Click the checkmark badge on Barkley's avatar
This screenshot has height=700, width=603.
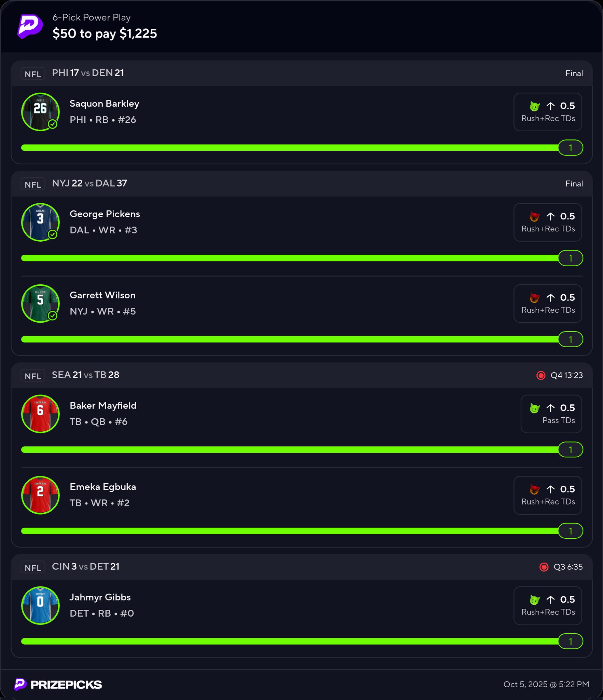click(53, 124)
